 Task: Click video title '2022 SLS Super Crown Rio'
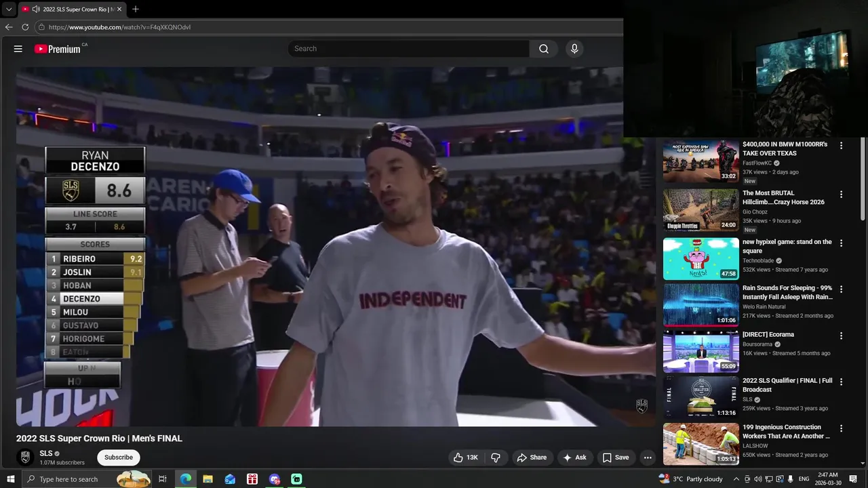point(99,439)
